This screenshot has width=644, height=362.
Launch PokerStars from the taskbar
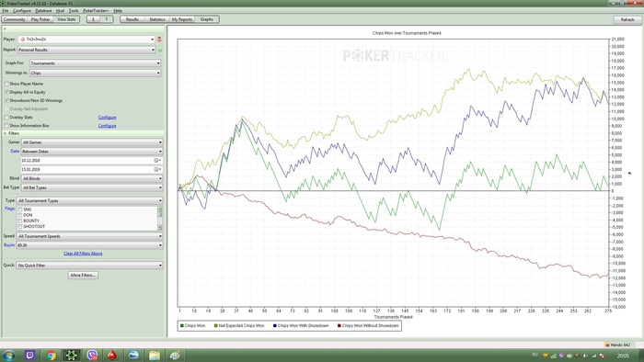(112, 355)
